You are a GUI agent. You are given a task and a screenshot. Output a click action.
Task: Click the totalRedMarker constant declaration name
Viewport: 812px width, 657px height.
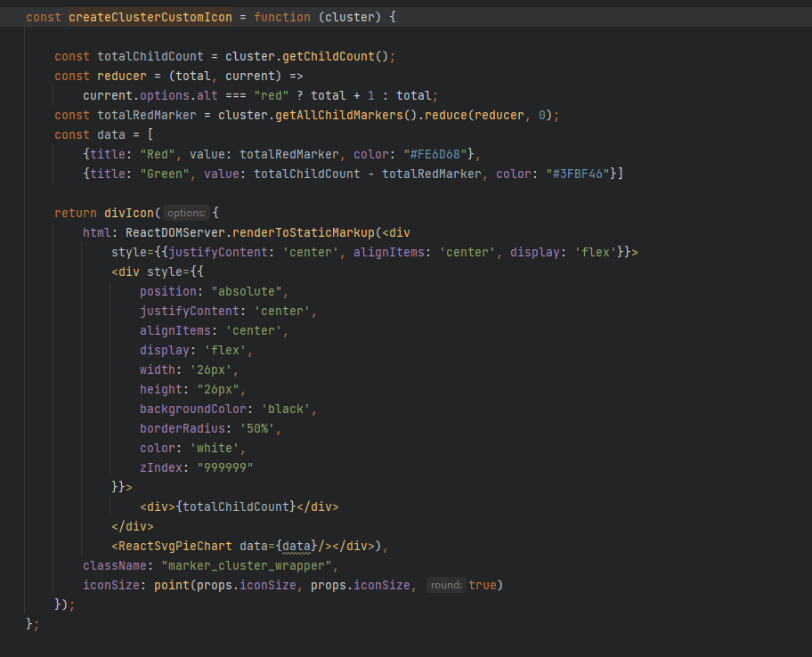coord(147,115)
